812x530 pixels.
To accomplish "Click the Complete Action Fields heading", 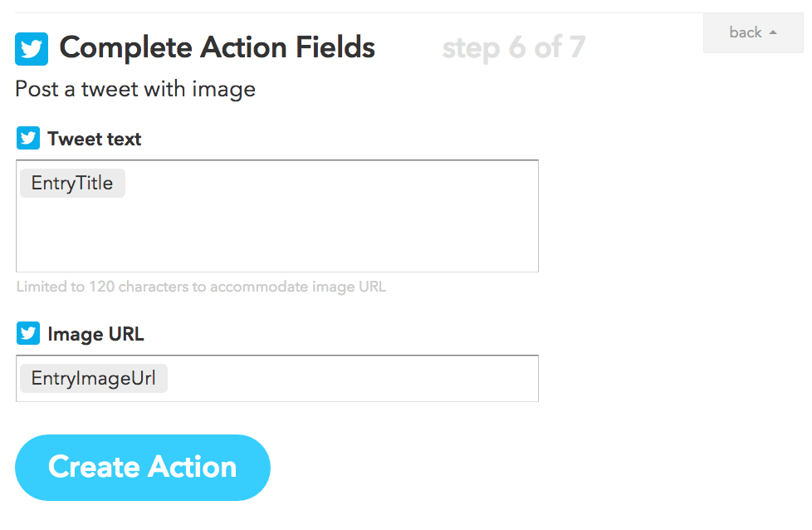I will tap(217, 47).
